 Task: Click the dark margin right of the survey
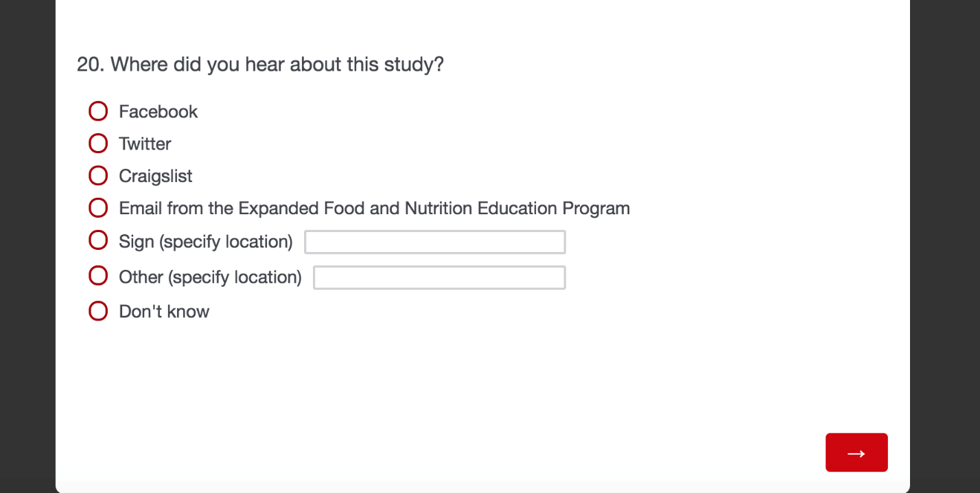pyautogui.click(x=944, y=246)
